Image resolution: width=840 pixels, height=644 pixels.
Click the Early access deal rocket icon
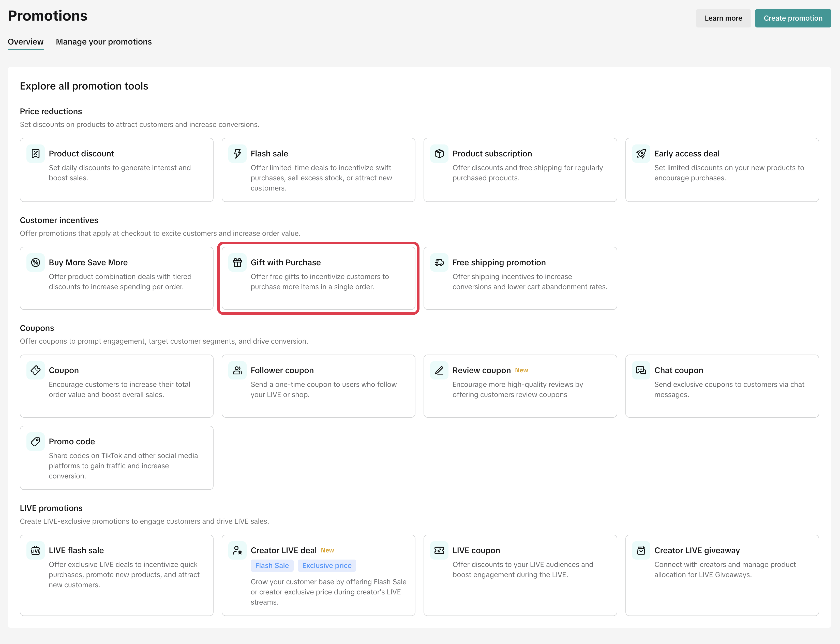[641, 154]
